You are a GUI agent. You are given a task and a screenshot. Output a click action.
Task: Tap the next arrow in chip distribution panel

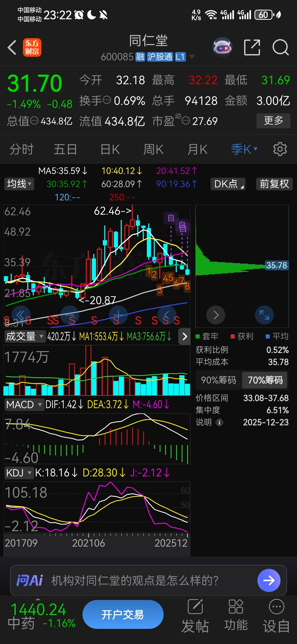coord(216,315)
